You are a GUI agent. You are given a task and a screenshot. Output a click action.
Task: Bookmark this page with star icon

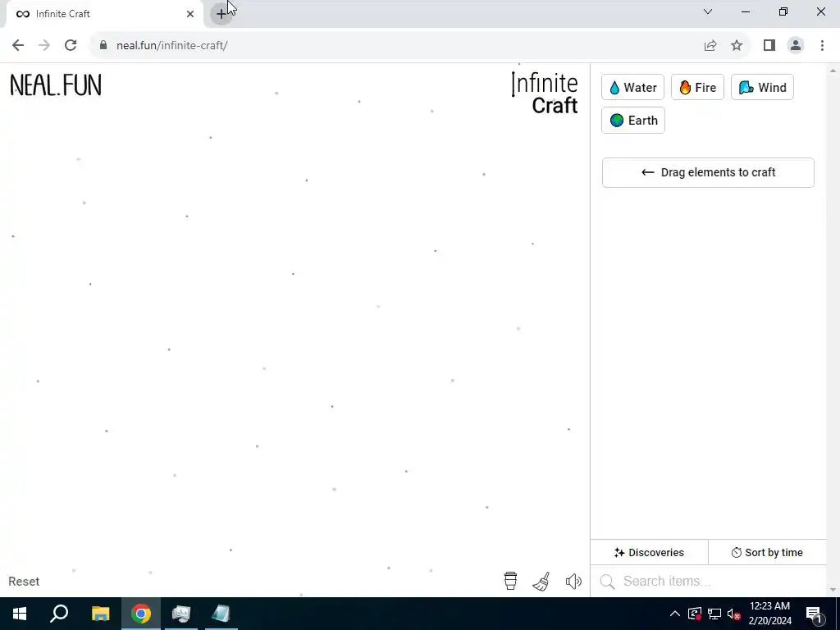737,46
